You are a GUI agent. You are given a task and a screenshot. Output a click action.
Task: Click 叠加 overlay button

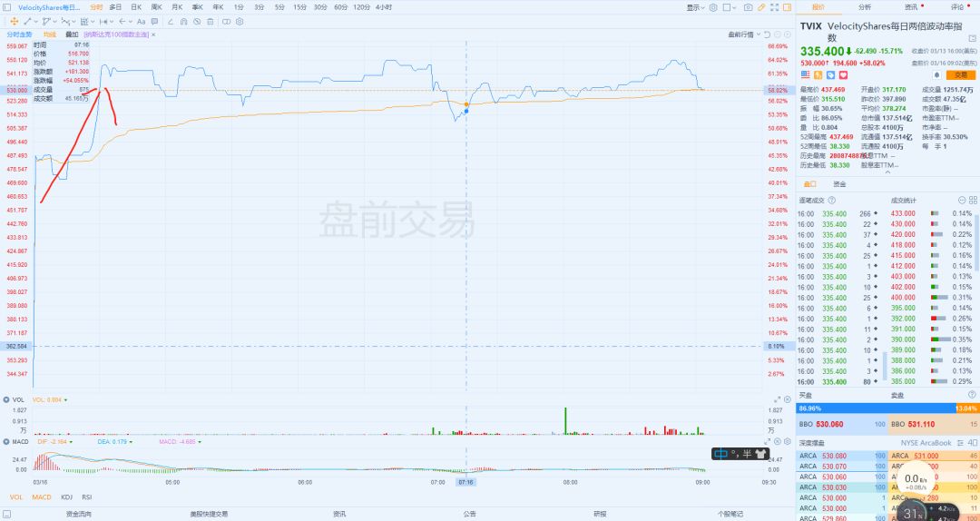coord(72,34)
